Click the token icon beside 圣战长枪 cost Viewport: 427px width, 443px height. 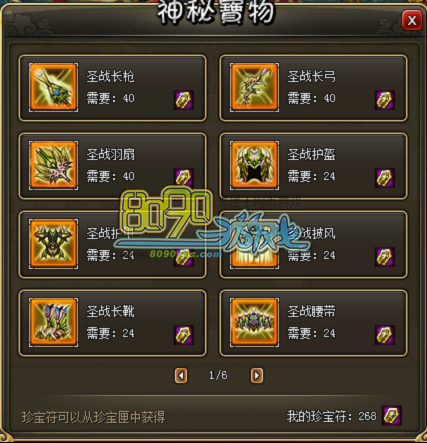(184, 100)
